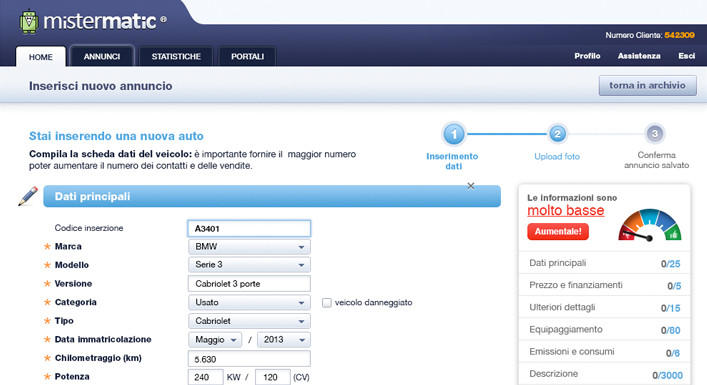Image resolution: width=707 pixels, height=385 pixels.
Task: Click the Inserimento dati step label
Action: point(452,161)
